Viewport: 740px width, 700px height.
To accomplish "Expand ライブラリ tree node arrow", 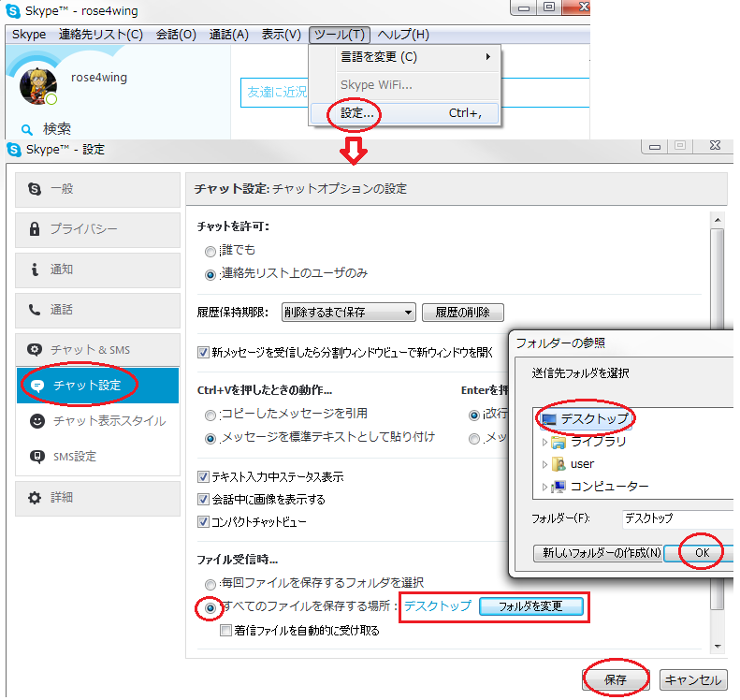I will [x=544, y=443].
